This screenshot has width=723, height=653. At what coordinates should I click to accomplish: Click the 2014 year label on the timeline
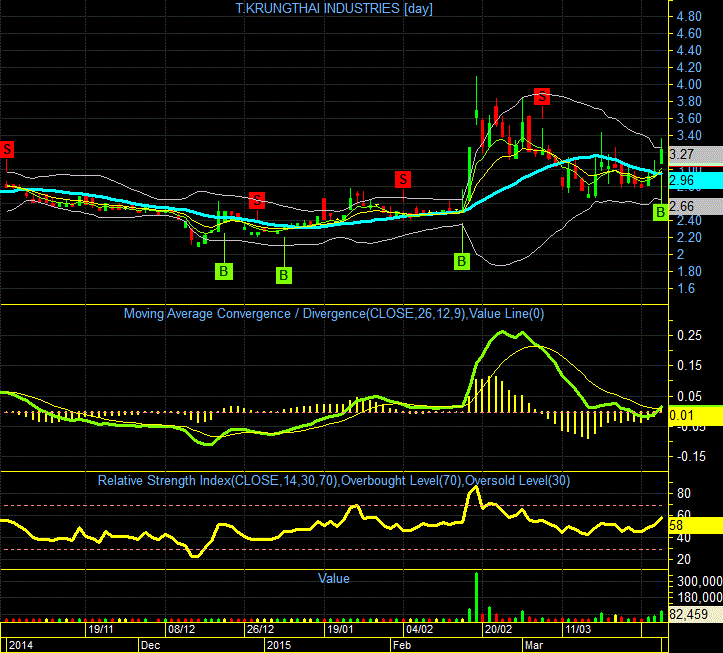click(x=21, y=645)
